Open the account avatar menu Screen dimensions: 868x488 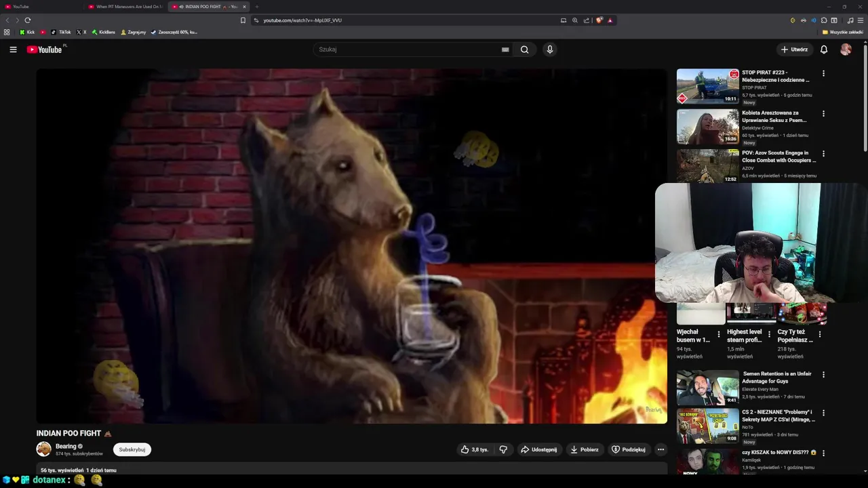coord(846,49)
